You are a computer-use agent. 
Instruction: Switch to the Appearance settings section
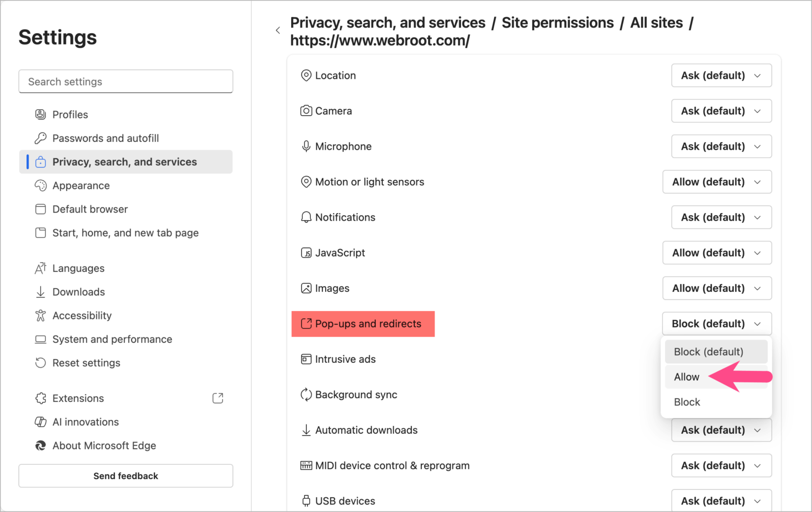click(x=80, y=186)
